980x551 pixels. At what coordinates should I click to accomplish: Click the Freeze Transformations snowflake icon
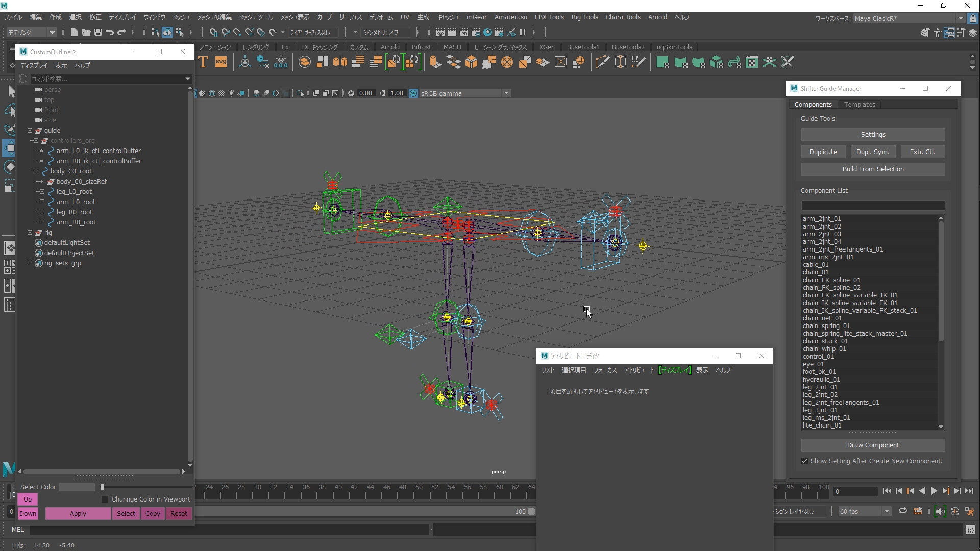pos(281,62)
